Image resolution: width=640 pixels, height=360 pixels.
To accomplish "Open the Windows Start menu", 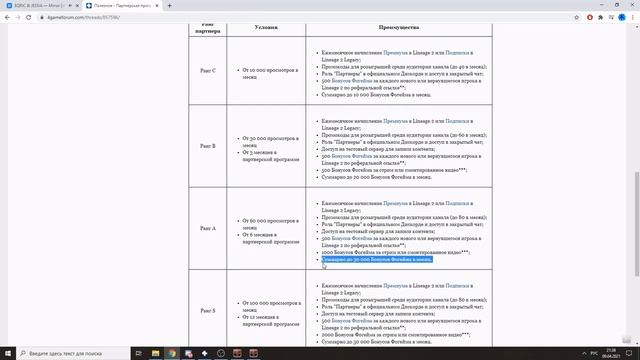I will pos(8,353).
